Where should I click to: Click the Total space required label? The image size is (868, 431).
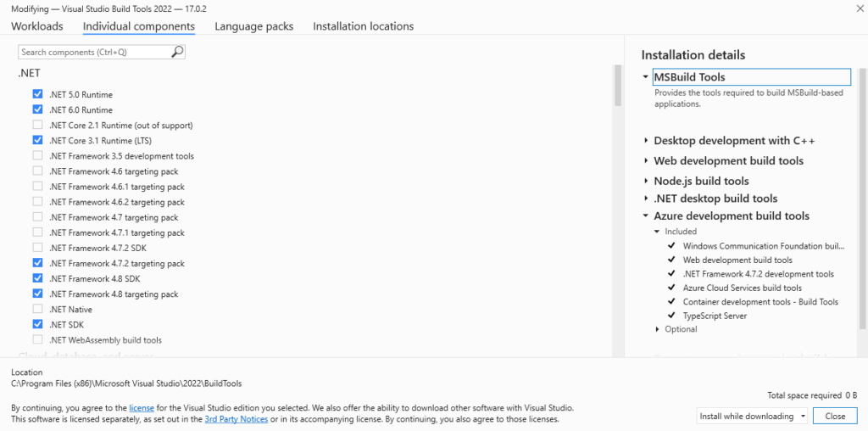click(804, 395)
